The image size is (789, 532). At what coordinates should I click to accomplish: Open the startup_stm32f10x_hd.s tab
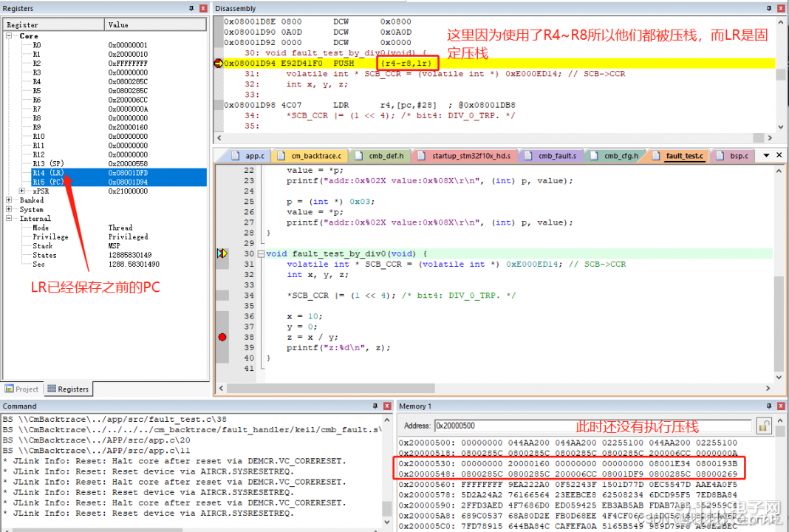click(465, 156)
